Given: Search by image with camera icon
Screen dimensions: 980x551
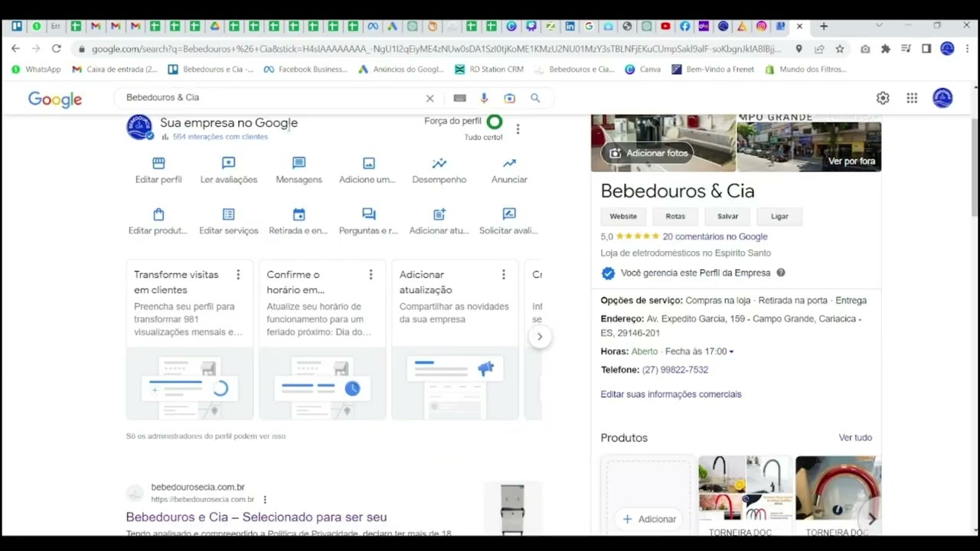Looking at the screenshot, I should tap(510, 98).
